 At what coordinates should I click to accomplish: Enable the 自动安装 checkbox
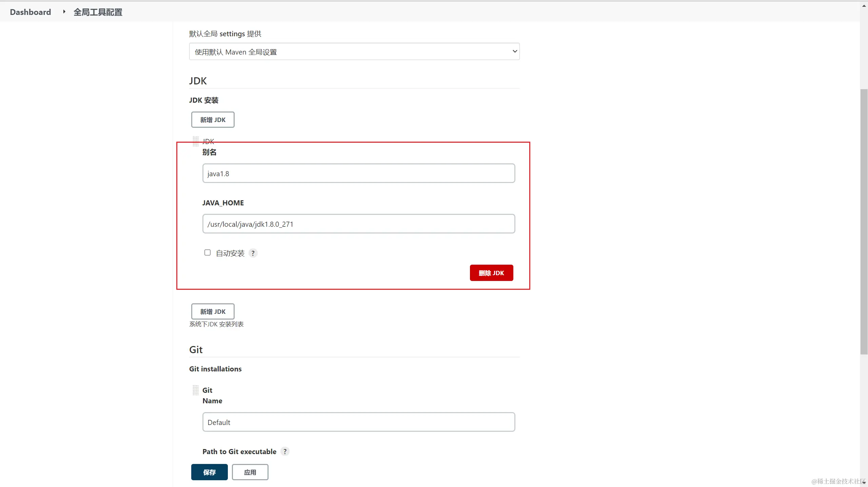click(208, 252)
